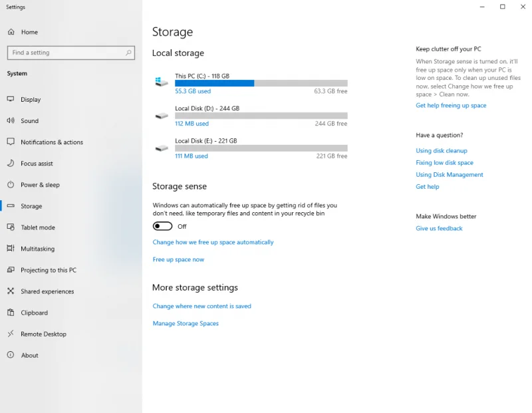Open Give us feedback
The width and height of the screenshot is (532, 413).
tap(438, 228)
